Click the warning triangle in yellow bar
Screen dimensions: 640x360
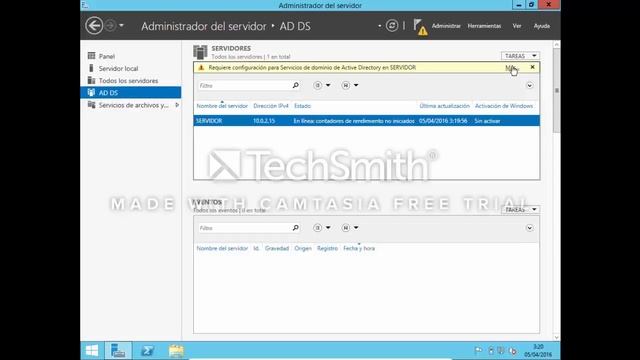click(201, 67)
